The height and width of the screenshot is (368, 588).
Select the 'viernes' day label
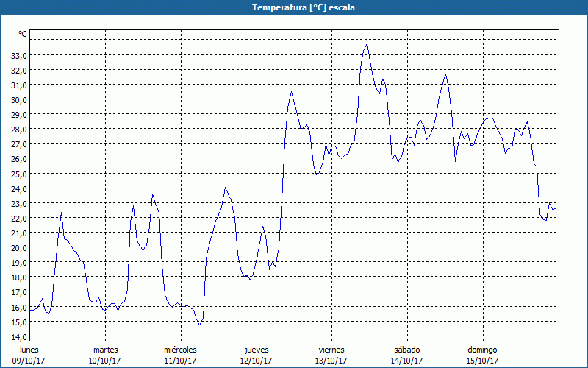click(331, 350)
